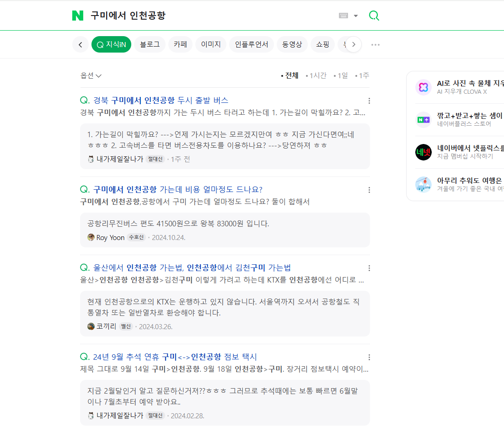Open question 24년 9월 추석 연휴 점보 택시
Screen dimensions: 504x427
175,357
